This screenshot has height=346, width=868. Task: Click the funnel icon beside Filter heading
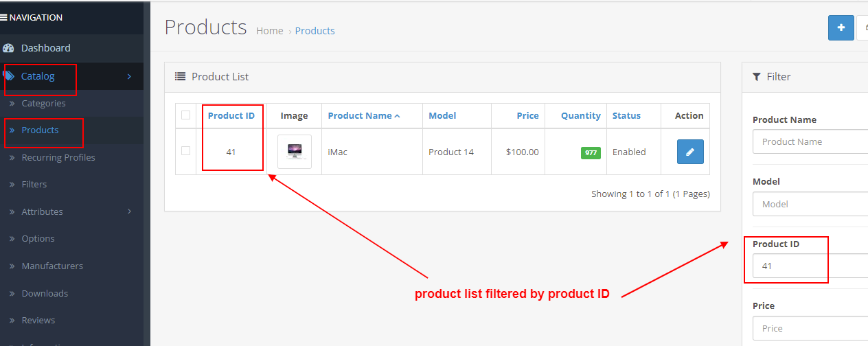pos(757,77)
